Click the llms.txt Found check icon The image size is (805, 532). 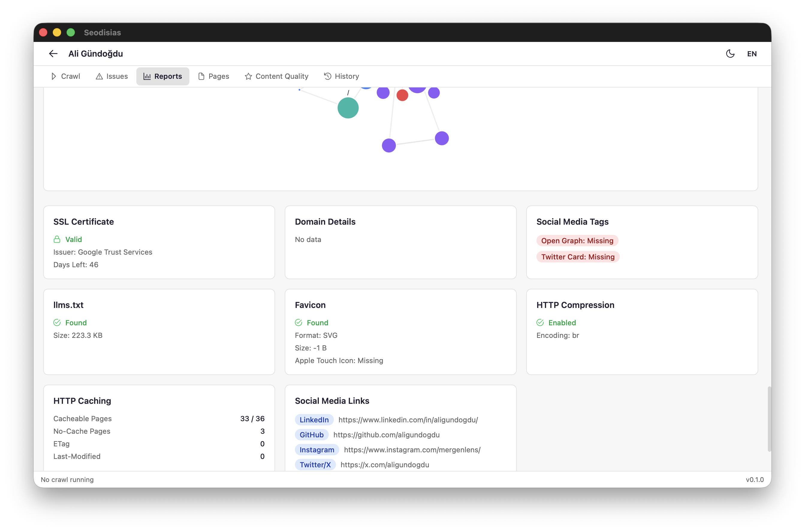tap(57, 323)
